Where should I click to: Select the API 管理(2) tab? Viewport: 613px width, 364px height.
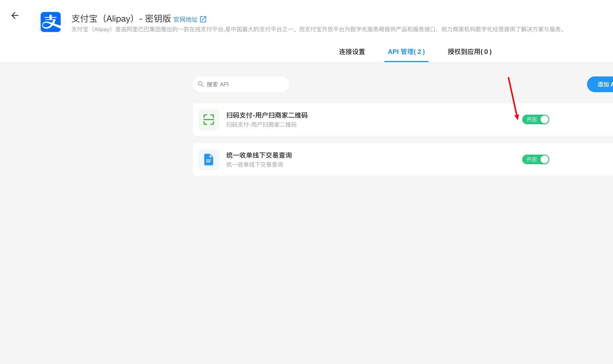(x=406, y=52)
